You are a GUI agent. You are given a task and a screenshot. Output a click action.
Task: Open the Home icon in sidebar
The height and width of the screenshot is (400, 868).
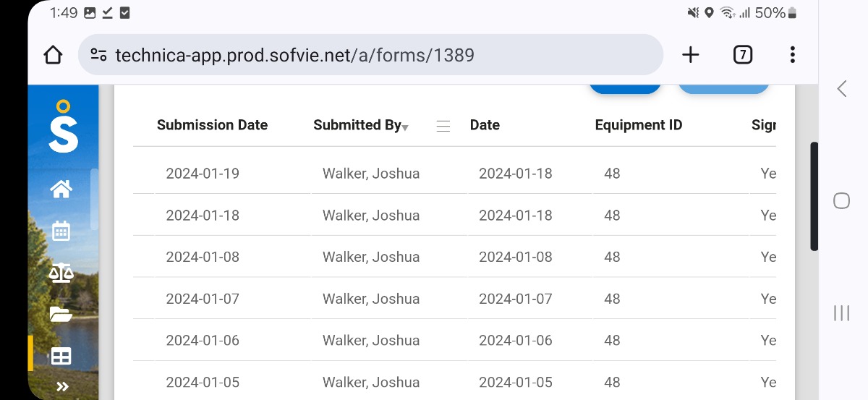point(61,190)
